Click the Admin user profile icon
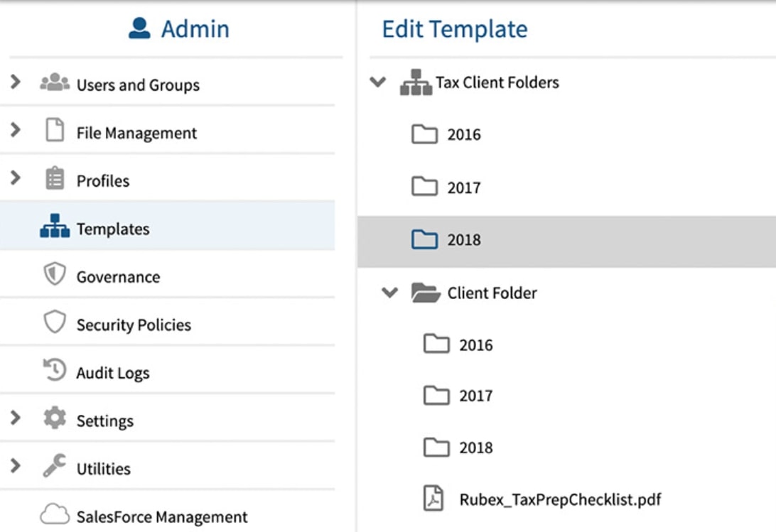The width and height of the screenshot is (776, 532). pos(139,28)
